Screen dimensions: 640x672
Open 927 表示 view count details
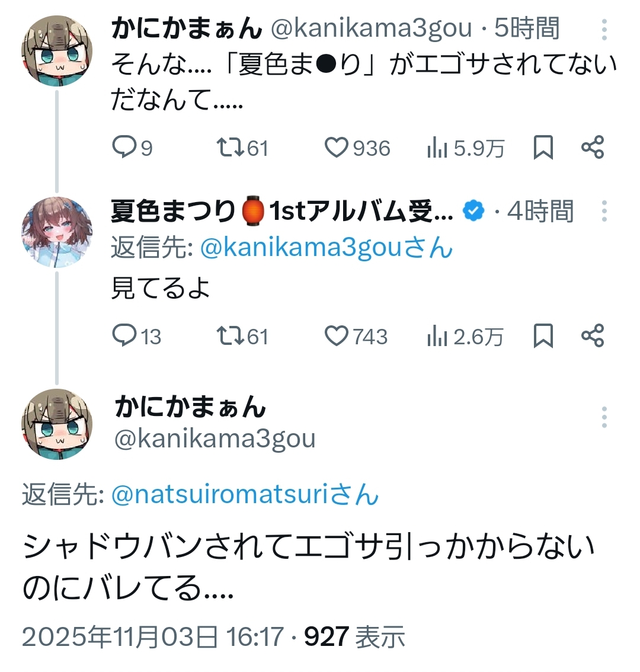tap(354, 637)
